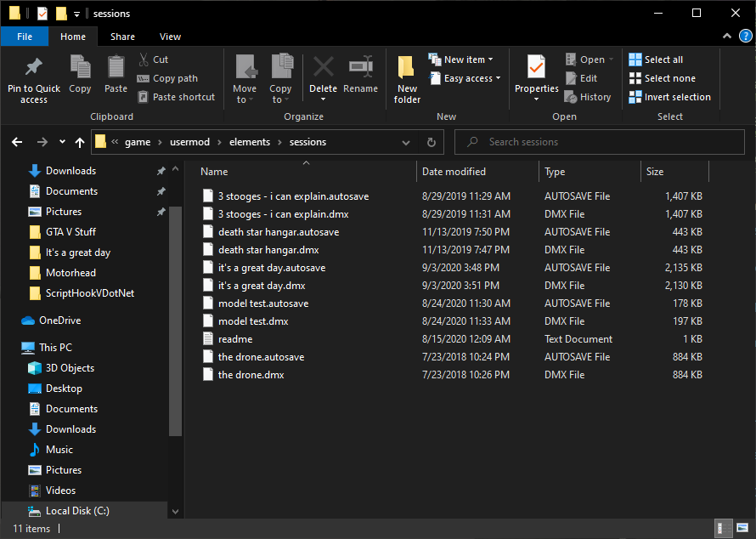Click Cut in the Clipboard group
756x539 pixels.
tap(153, 60)
